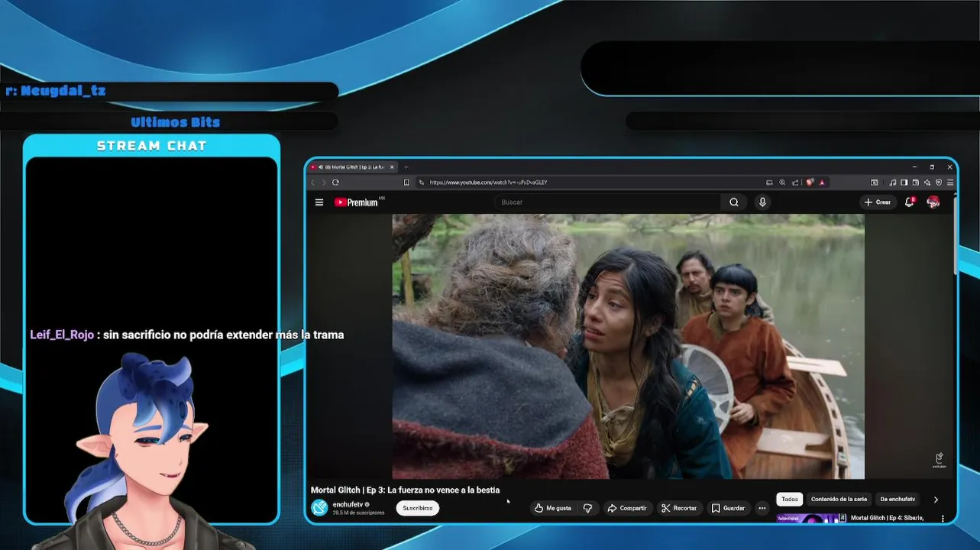Click the video title Mortal Glitch Ep 3
980x550 pixels.
click(x=405, y=490)
